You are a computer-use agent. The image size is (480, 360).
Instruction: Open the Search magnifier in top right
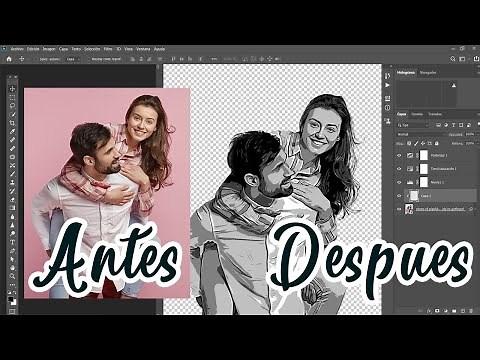[x=453, y=59]
